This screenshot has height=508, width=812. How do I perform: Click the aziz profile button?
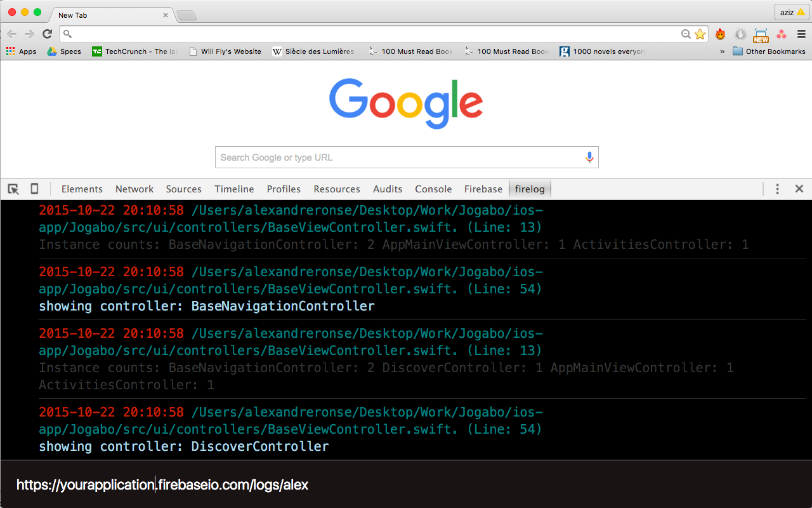pos(792,12)
